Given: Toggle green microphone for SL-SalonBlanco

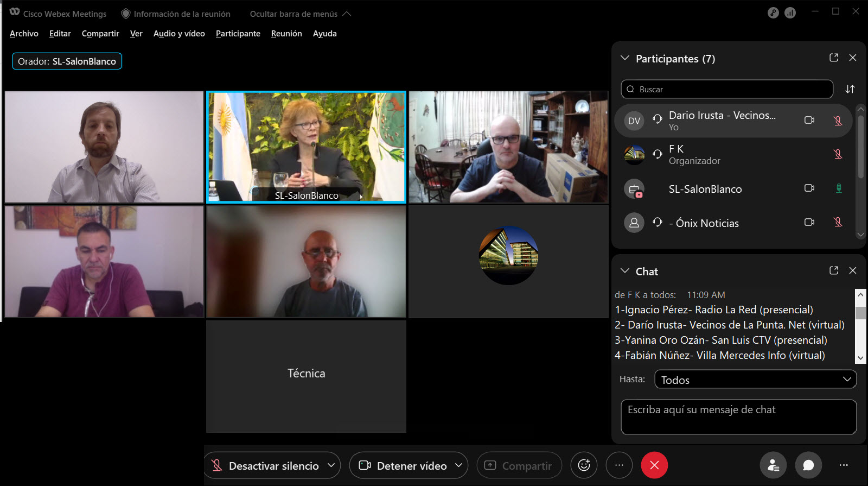Looking at the screenshot, I should (x=839, y=188).
